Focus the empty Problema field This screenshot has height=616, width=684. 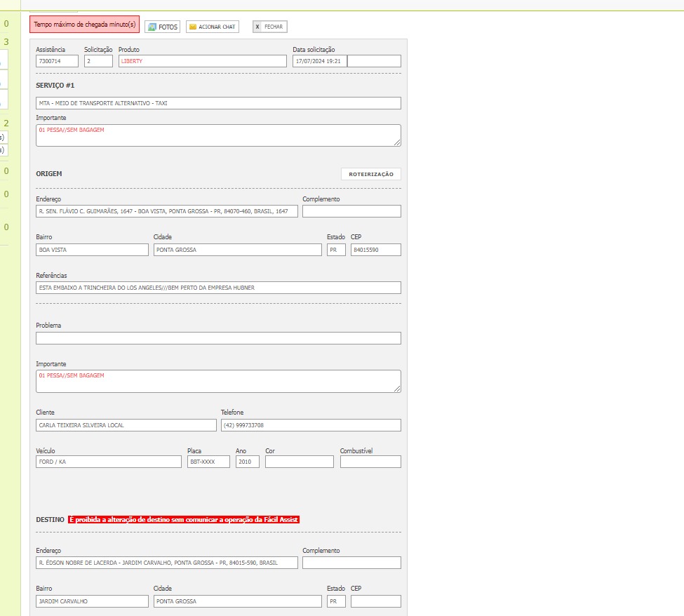[218, 338]
